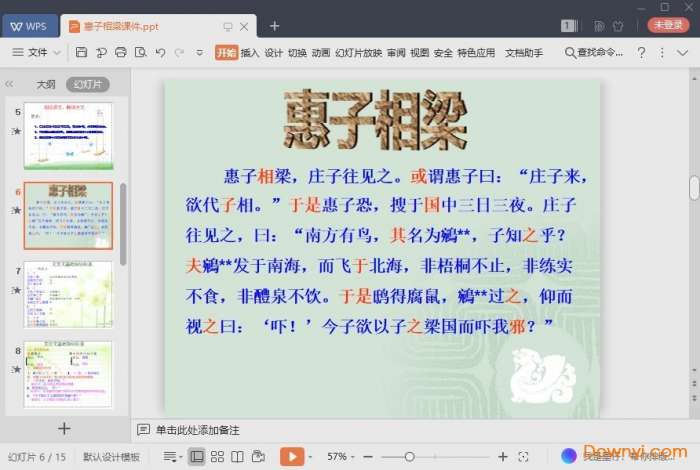Viewport: 700px width, 470px height.
Task: Click the 惠子相梁 title on slide
Action: [375, 120]
